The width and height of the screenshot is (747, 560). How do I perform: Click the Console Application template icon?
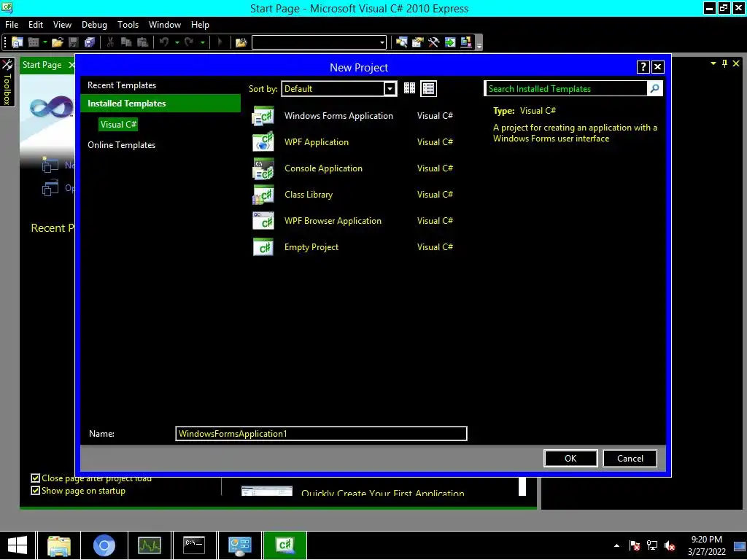tap(263, 168)
